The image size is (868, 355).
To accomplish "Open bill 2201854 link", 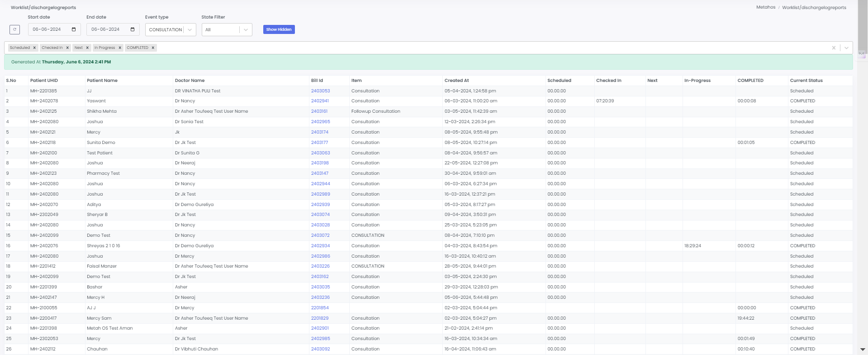I will coord(320,307).
